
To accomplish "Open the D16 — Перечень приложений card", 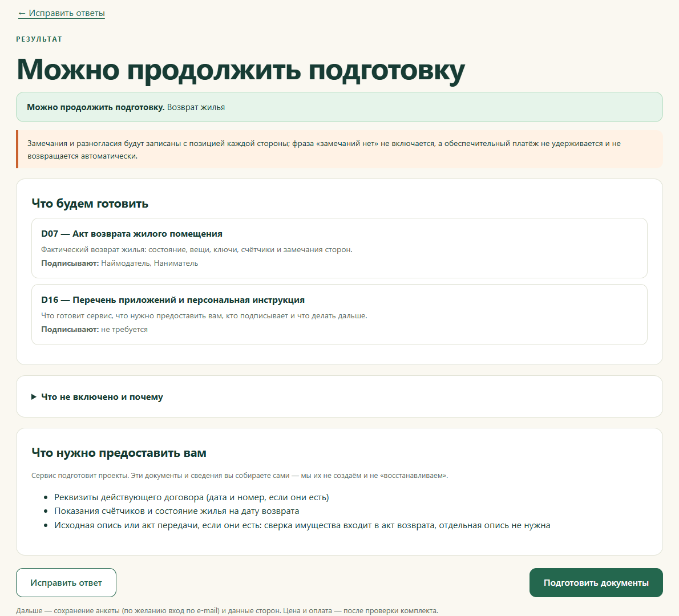I will coord(339,314).
